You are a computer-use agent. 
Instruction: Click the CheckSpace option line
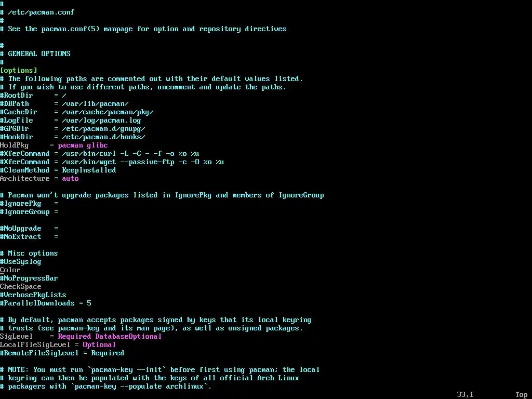click(21, 287)
